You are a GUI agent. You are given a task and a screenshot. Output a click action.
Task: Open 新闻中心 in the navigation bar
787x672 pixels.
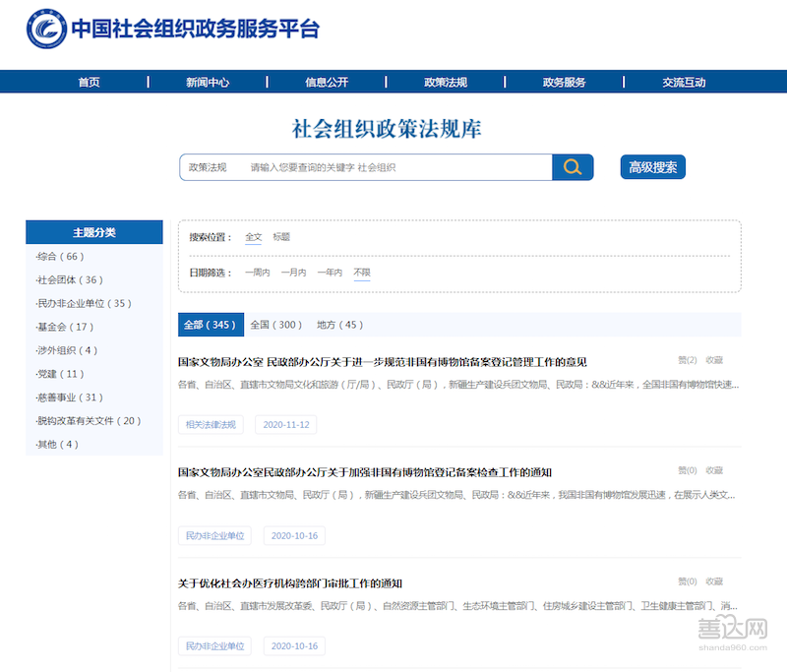point(208,83)
